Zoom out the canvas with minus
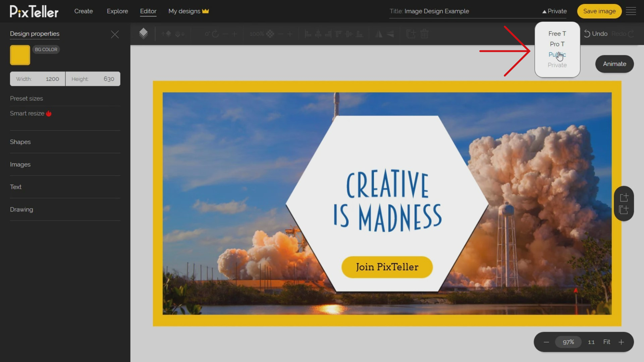 pos(546,342)
